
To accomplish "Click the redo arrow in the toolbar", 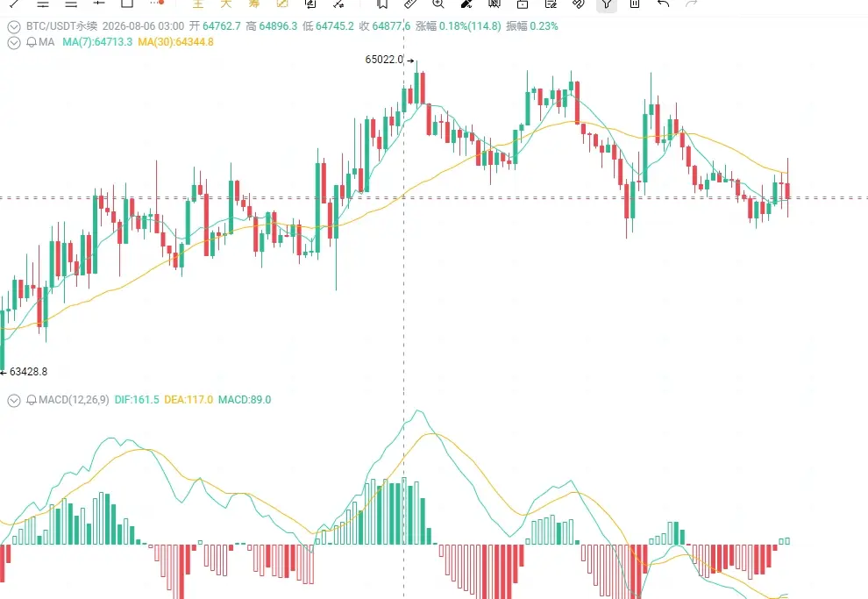I will (x=691, y=4).
